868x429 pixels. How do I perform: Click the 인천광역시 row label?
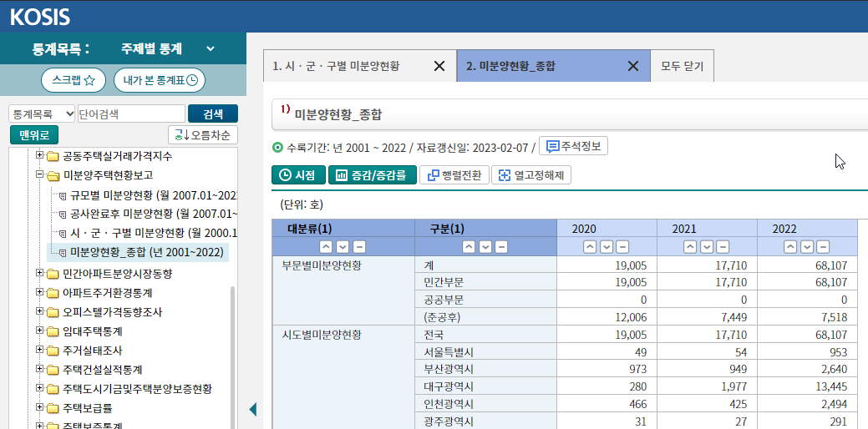click(447, 405)
